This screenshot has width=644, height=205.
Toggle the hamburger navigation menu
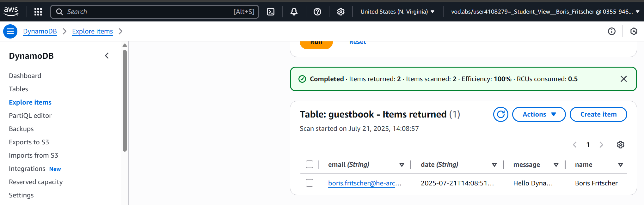click(x=10, y=31)
